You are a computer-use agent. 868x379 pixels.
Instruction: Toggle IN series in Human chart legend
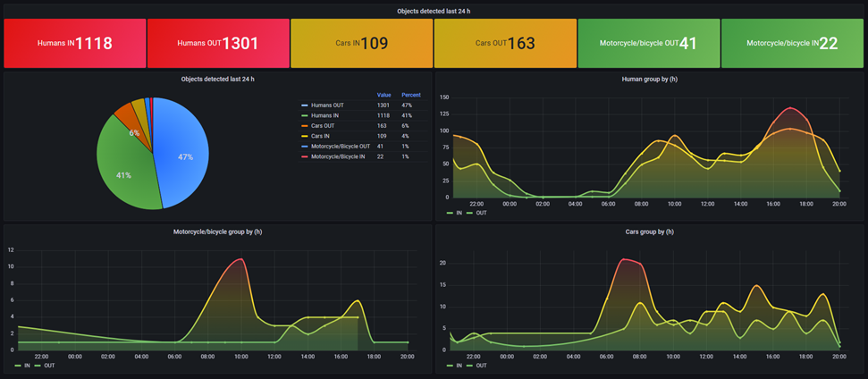click(459, 213)
